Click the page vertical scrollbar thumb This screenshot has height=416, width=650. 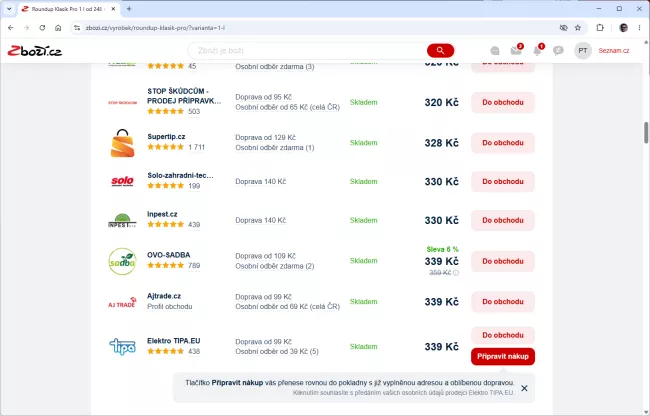(x=646, y=133)
